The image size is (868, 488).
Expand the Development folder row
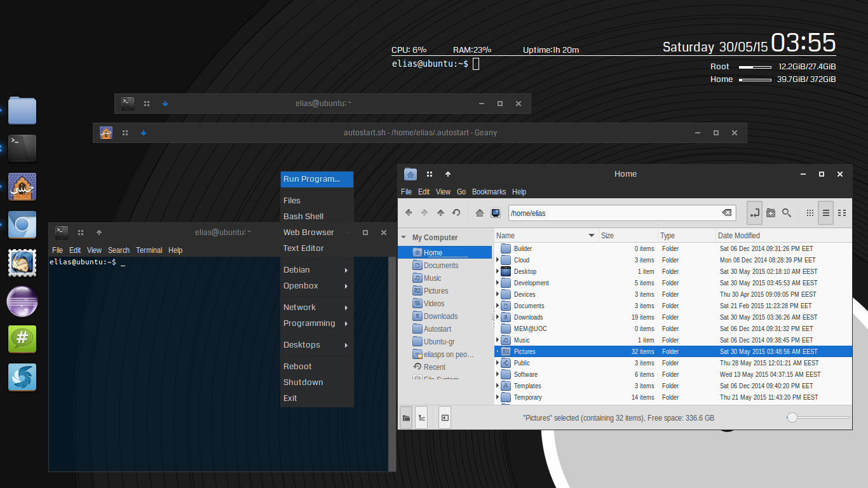coord(498,283)
